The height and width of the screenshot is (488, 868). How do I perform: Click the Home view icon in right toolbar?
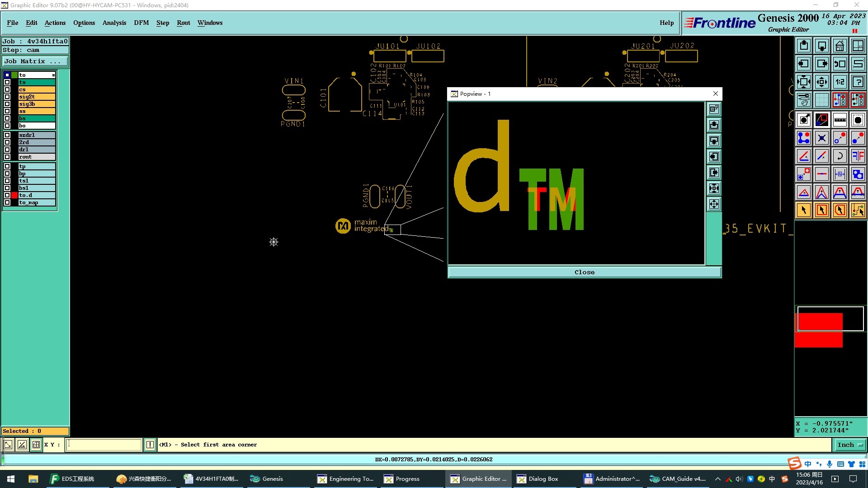[840, 46]
